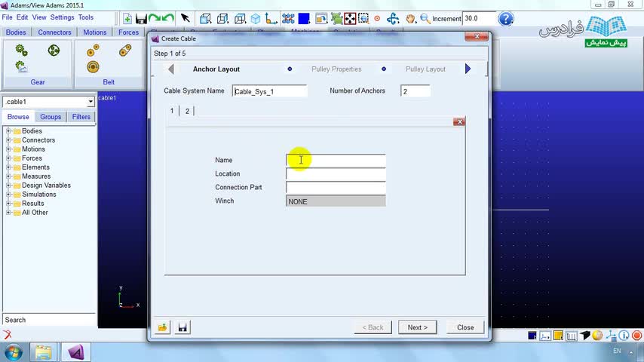This screenshot has width=644, height=362.
Task: Click the Close button in Create Cable
Action: [x=465, y=327]
